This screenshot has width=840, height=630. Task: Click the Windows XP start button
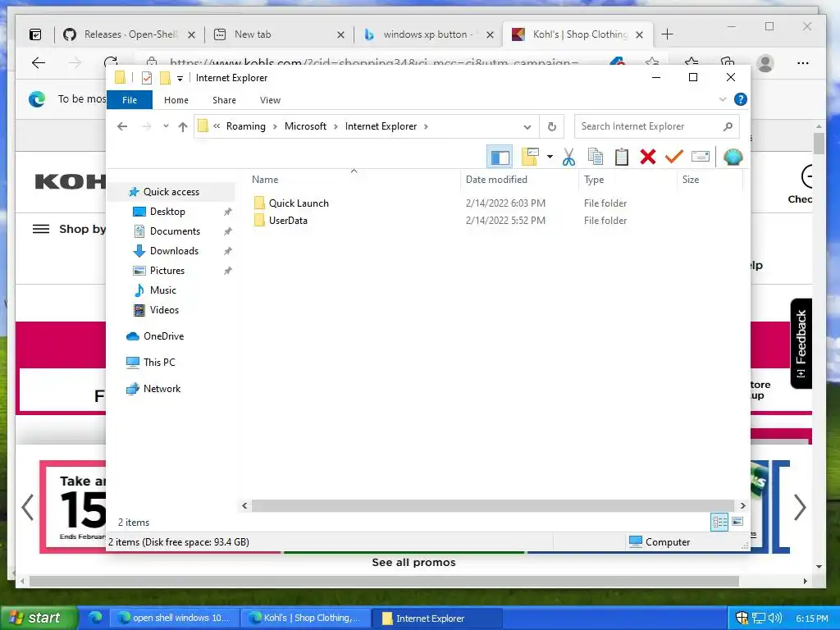point(39,618)
